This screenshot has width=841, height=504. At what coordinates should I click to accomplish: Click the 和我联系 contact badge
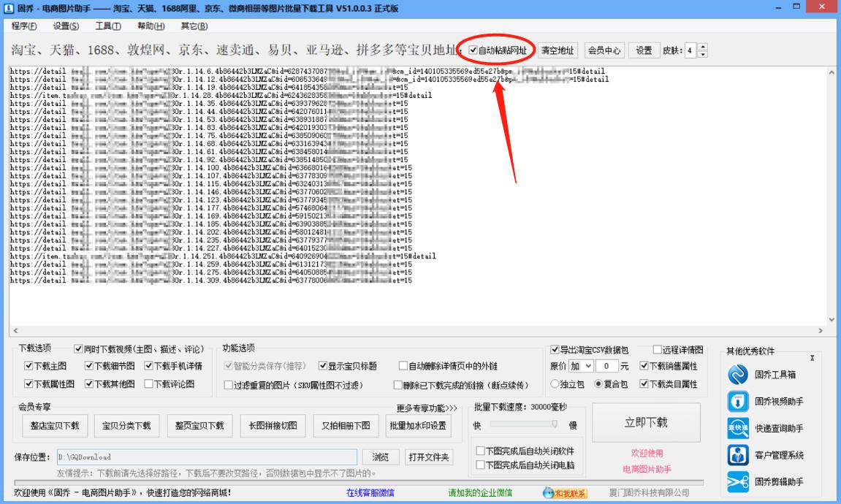(564, 493)
